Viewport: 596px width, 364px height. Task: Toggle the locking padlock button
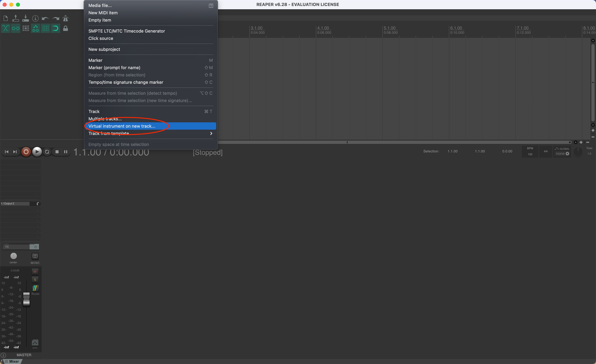point(65,29)
